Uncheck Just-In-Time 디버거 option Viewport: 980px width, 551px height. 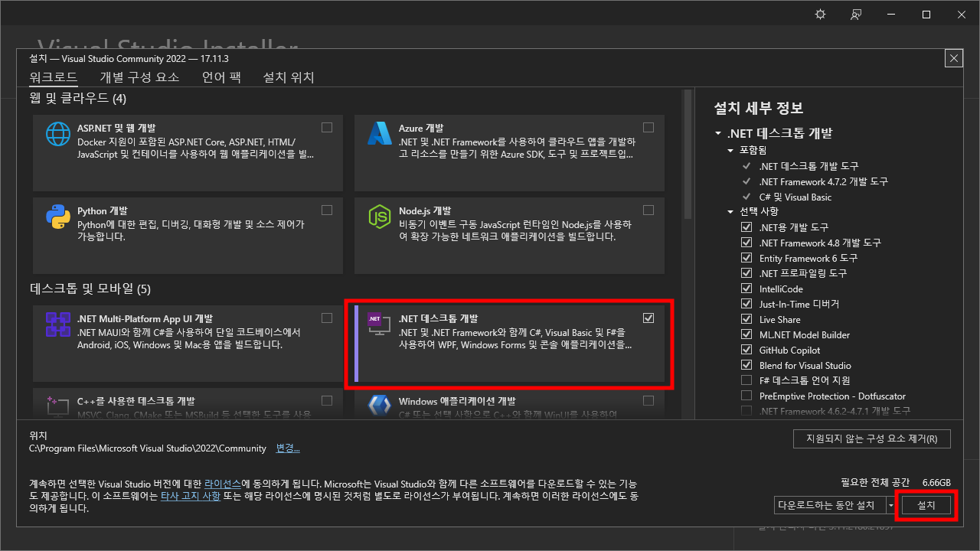point(746,304)
